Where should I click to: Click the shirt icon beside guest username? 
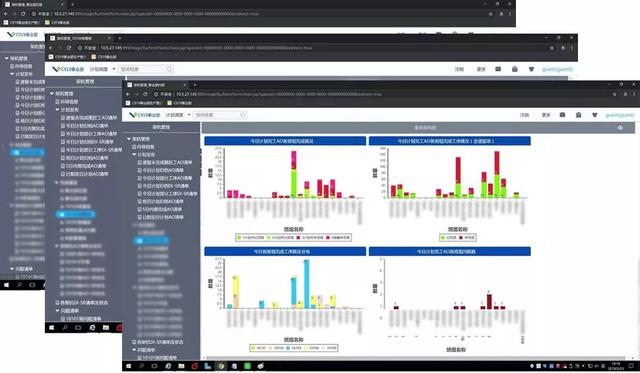coord(595,115)
